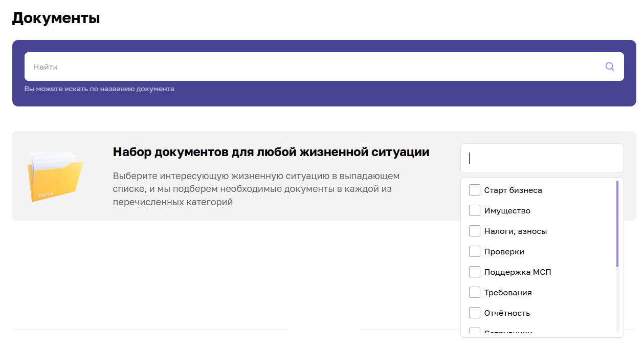Click the description starting Выберите интересующую жизненную ситуацию

pos(256,189)
